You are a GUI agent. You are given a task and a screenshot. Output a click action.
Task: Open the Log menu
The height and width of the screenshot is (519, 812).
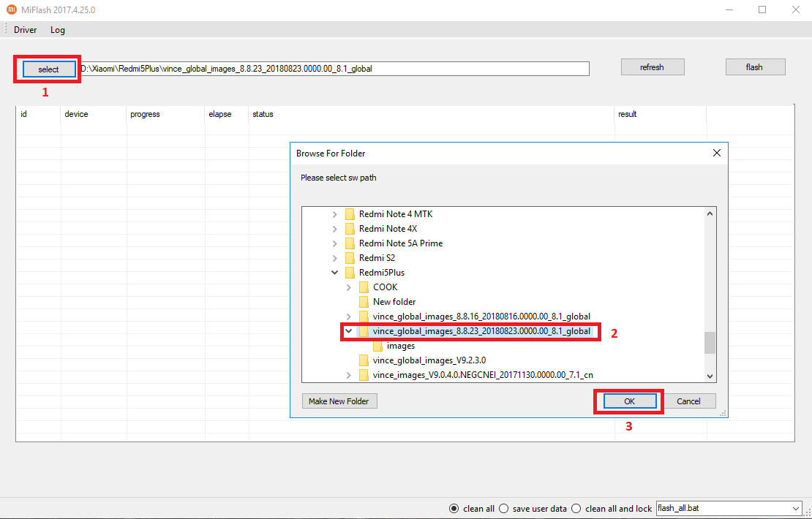point(58,30)
